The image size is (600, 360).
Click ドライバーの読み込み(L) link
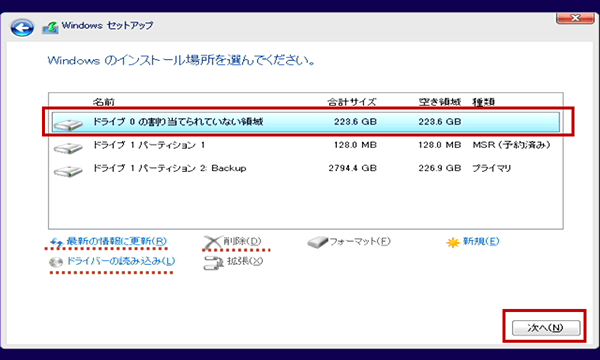[121, 261]
